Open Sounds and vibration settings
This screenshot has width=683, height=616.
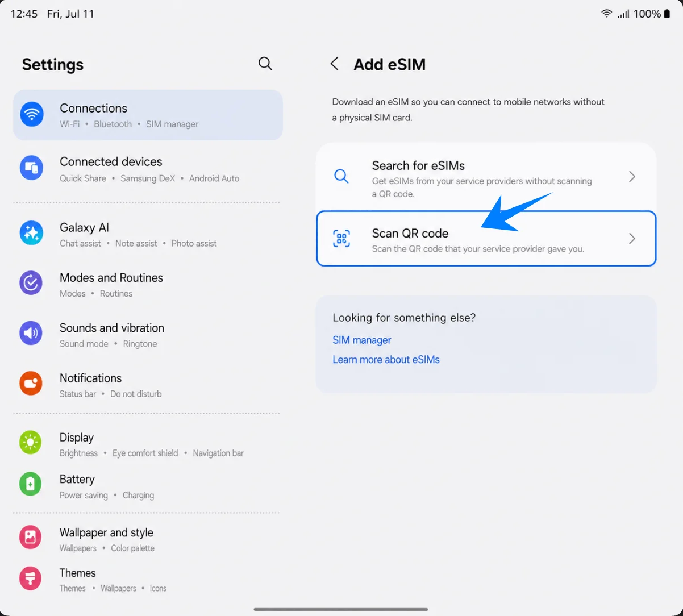pos(148,335)
